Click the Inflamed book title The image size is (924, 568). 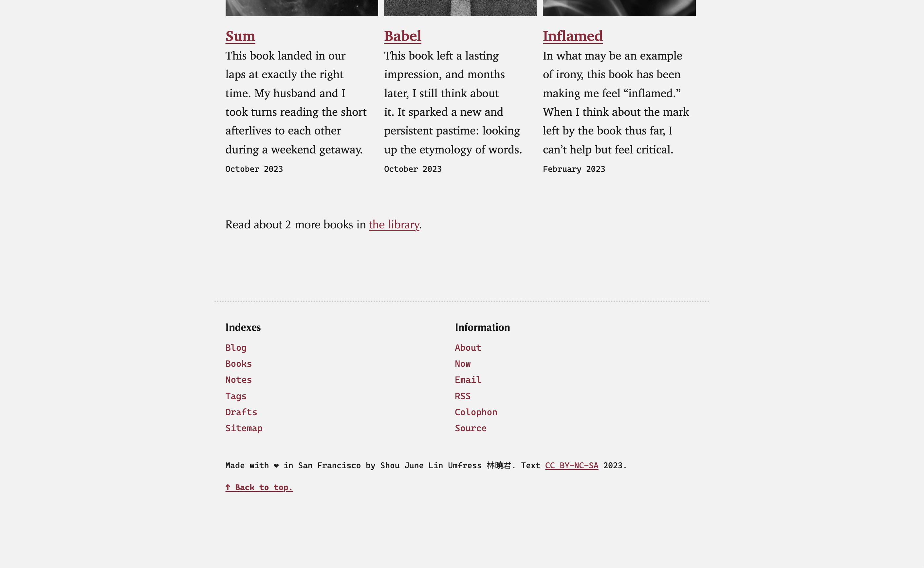573,36
